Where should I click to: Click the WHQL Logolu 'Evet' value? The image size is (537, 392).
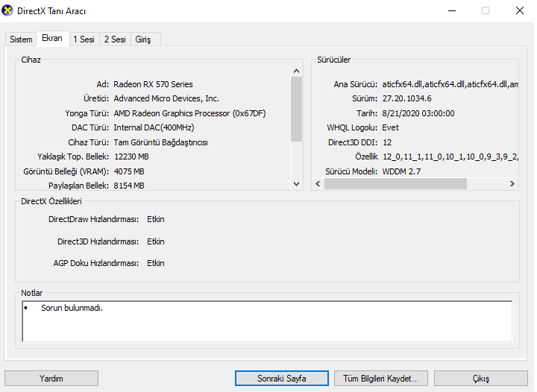pos(390,127)
